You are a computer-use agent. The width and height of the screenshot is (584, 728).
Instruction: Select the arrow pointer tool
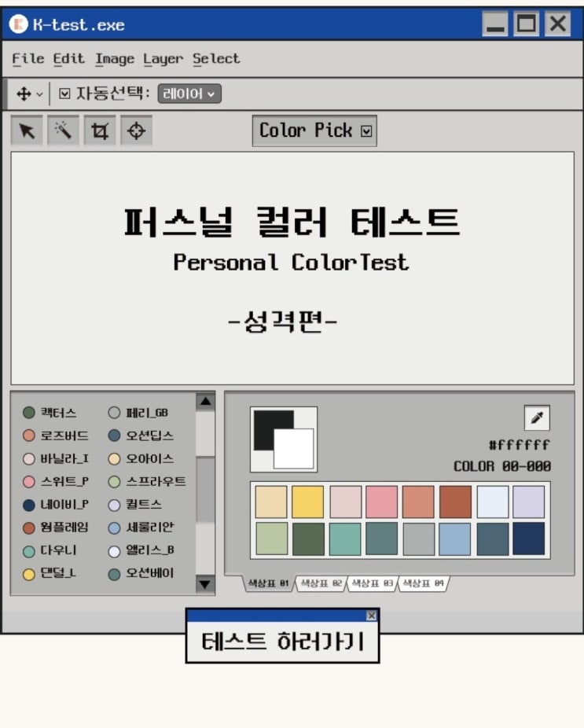click(x=27, y=131)
